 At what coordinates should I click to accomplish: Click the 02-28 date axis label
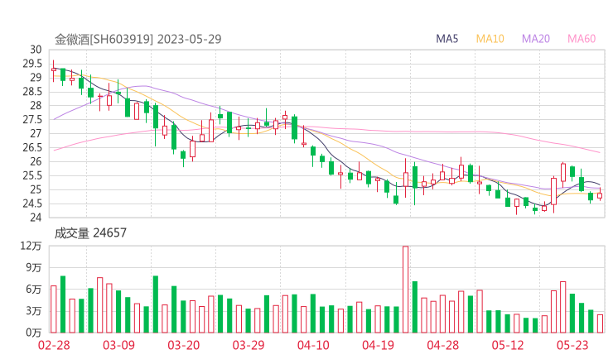point(54,345)
